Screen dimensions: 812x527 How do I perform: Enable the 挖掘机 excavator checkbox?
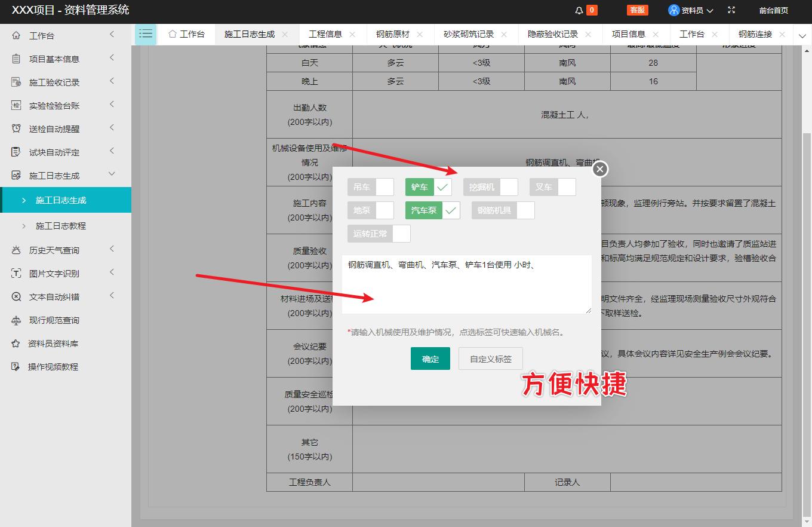510,186
